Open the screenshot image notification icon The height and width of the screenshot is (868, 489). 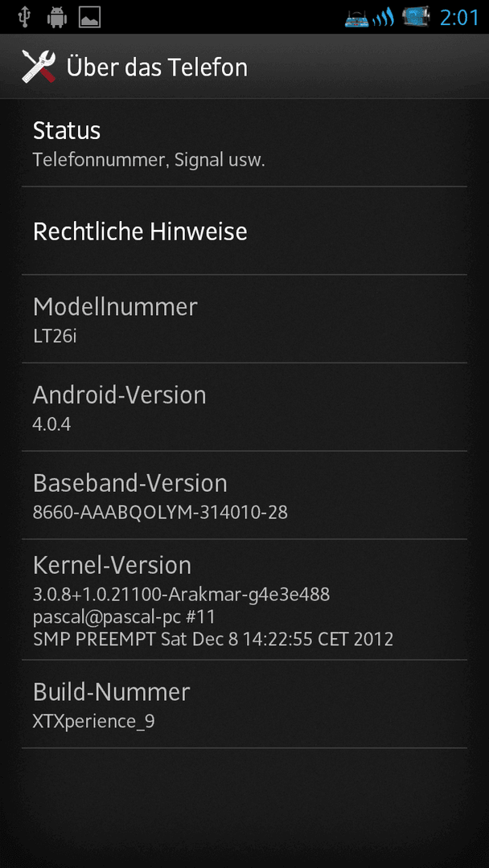click(x=89, y=17)
